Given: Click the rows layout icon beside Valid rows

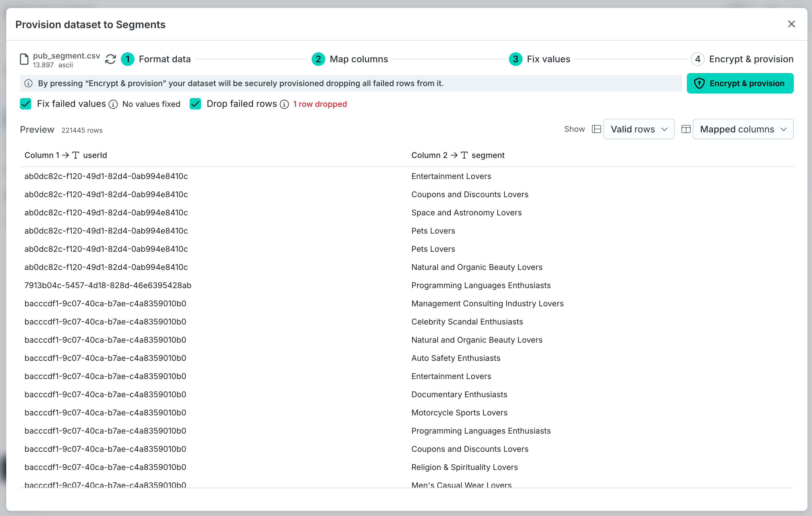Looking at the screenshot, I should click(596, 129).
